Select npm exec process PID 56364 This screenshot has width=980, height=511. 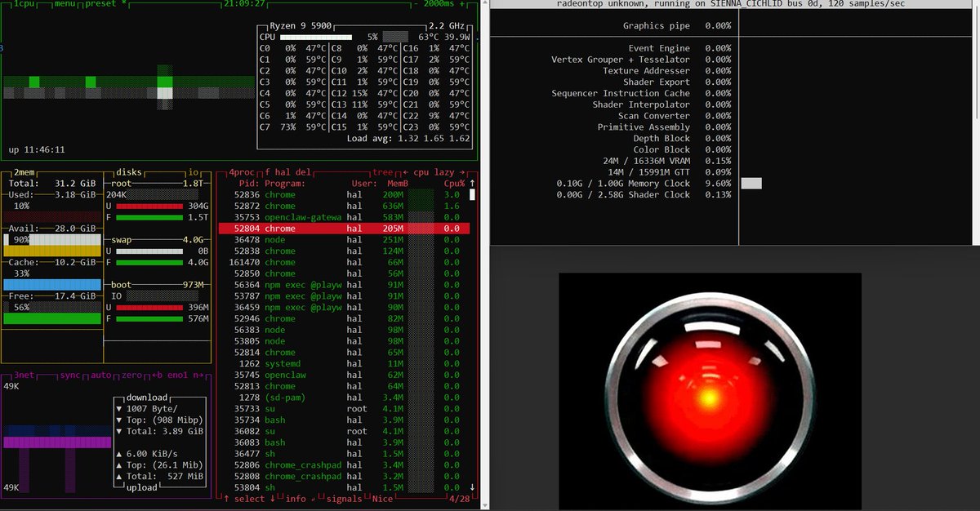345,285
